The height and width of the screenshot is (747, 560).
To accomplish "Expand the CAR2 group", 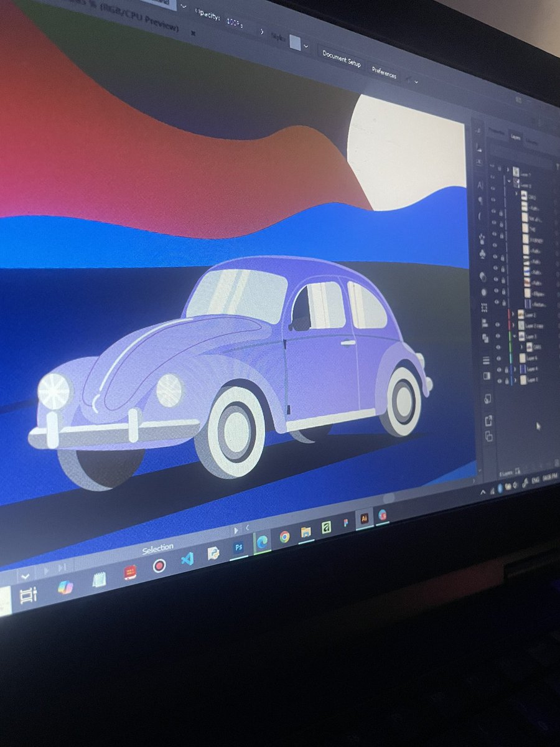I will coord(516,193).
